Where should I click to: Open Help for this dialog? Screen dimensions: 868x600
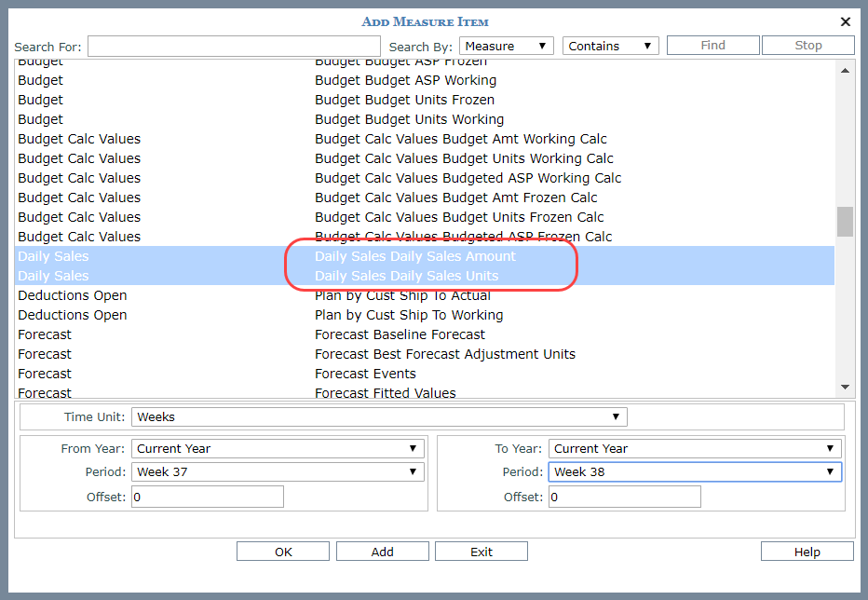tap(807, 552)
